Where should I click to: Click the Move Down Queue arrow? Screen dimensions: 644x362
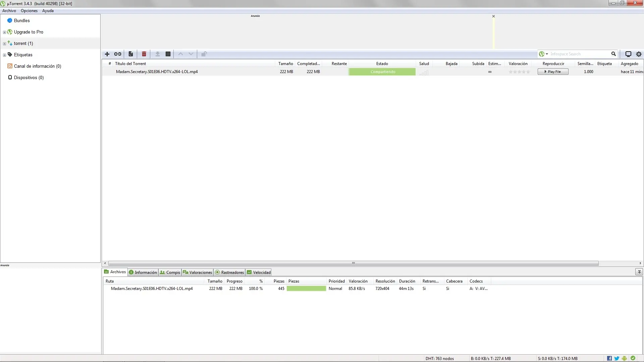(191, 54)
